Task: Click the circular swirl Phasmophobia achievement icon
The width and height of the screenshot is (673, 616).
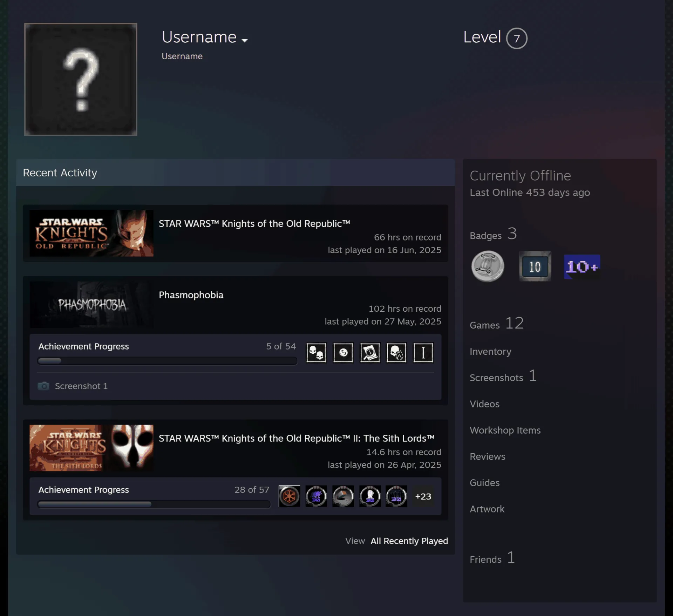Action: point(343,353)
